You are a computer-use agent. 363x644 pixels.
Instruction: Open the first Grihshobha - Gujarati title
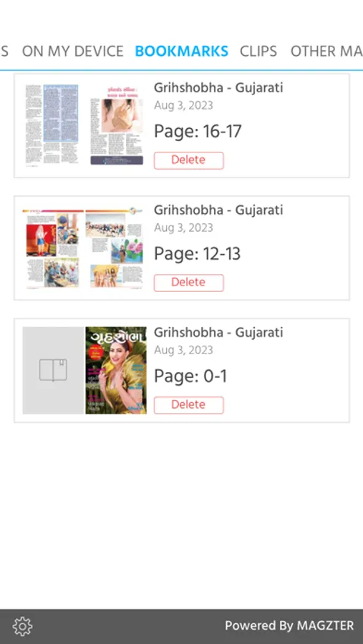218,87
